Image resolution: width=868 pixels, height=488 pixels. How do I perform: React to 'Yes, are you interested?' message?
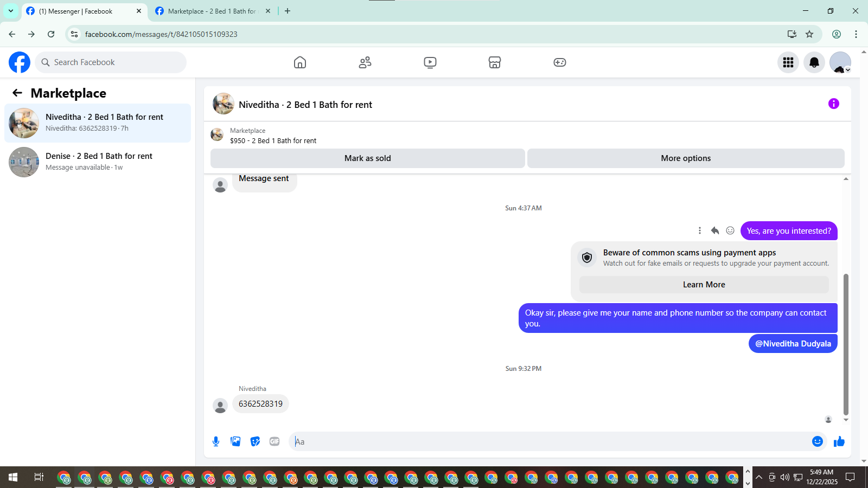pos(730,230)
